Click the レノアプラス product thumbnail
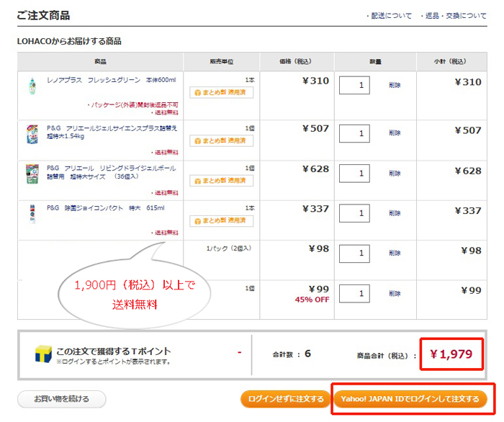504x422 pixels. click(32, 86)
